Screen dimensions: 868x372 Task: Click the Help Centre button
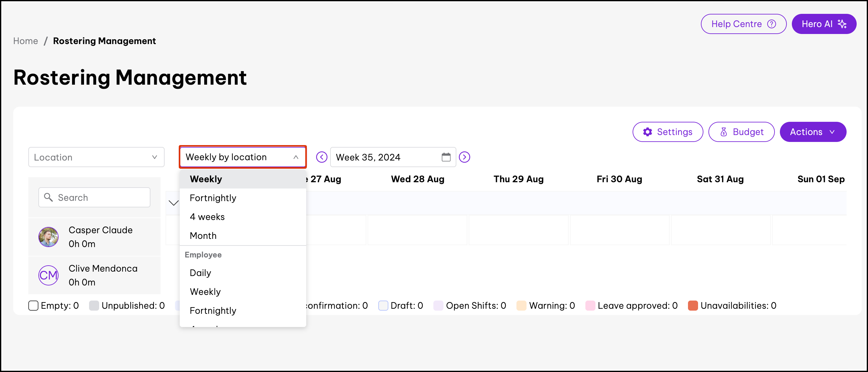pos(743,24)
